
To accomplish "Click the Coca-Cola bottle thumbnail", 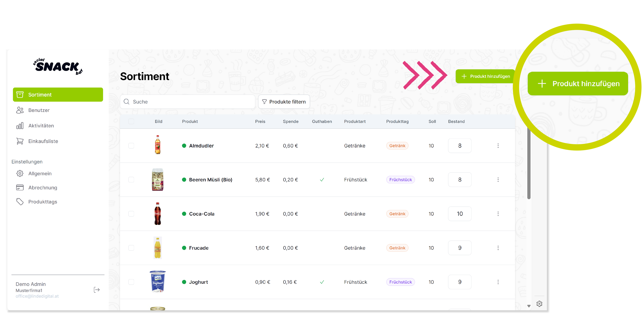I will (157, 213).
